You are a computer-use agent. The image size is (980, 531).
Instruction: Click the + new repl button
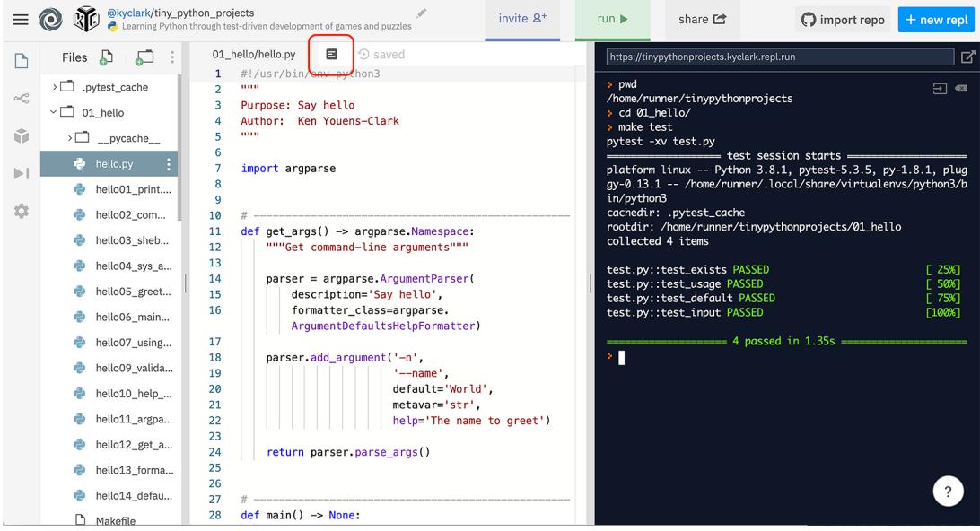(x=934, y=20)
